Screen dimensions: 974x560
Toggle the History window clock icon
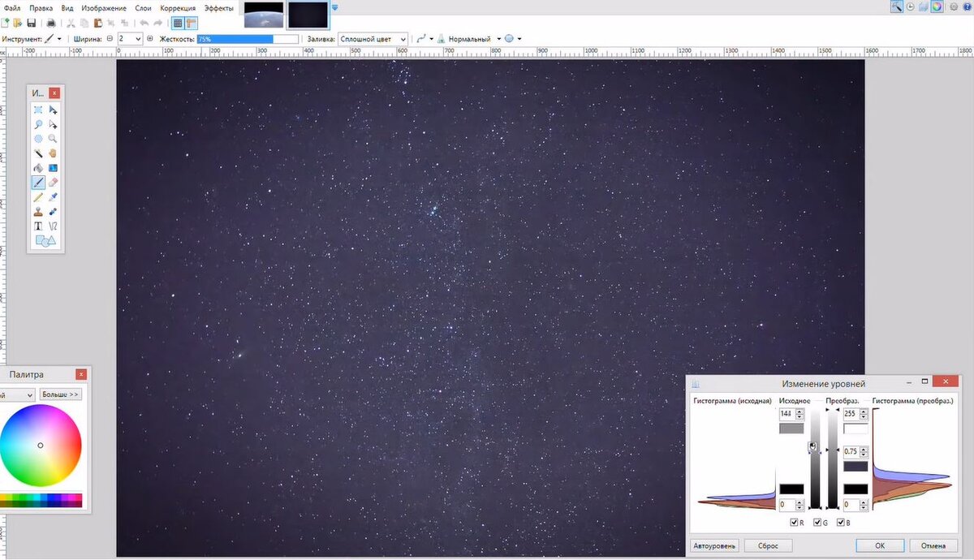coord(910,6)
